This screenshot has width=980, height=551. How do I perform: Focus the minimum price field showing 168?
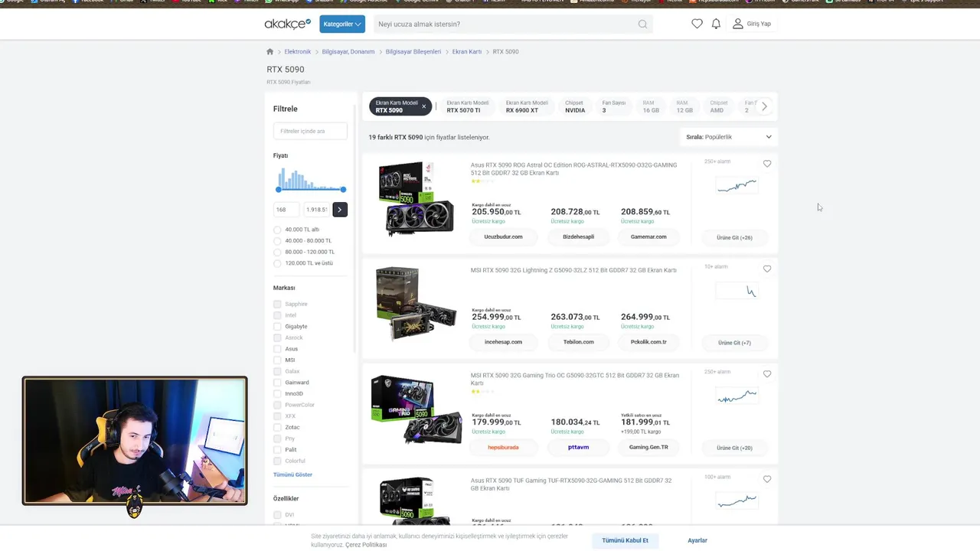(x=286, y=209)
